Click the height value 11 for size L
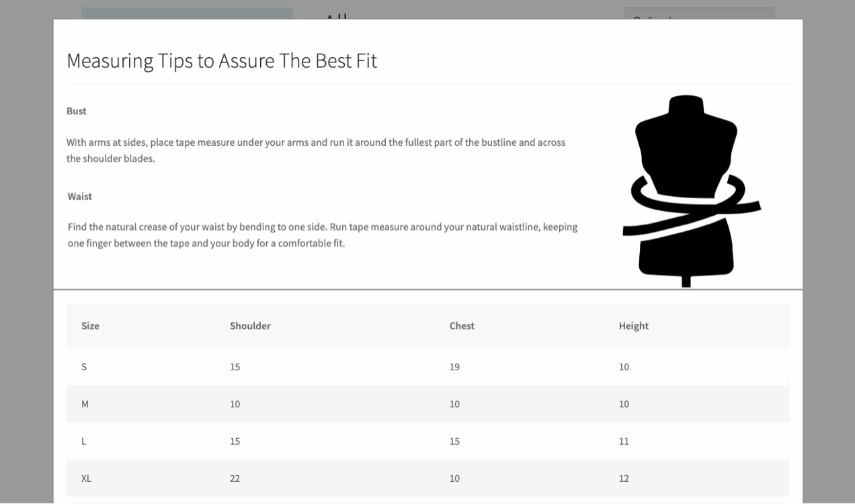This screenshot has height=504, width=855. point(624,441)
